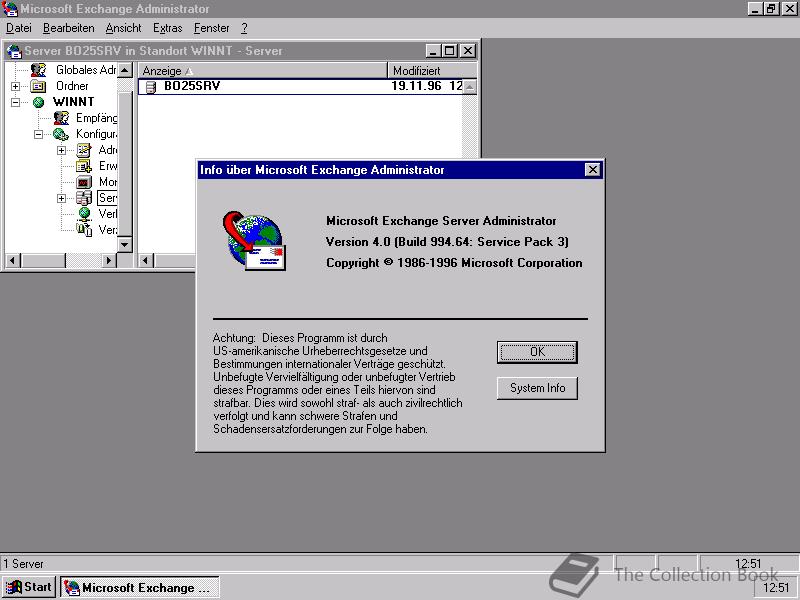This screenshot has width=800, height=600.
Task: Click the Globales Adr address book icon
Action: (x=38, y=70)
